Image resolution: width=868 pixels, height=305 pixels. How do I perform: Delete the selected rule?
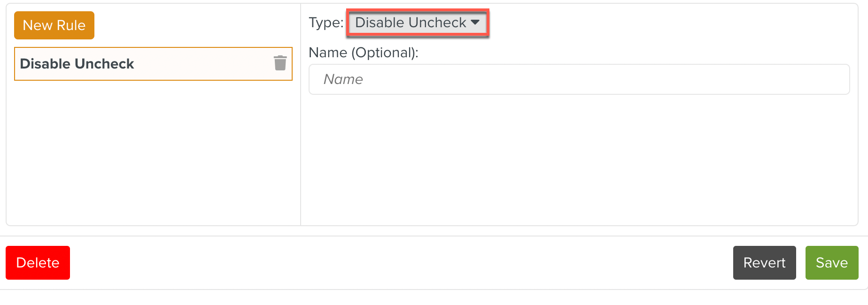coord(38,263)
